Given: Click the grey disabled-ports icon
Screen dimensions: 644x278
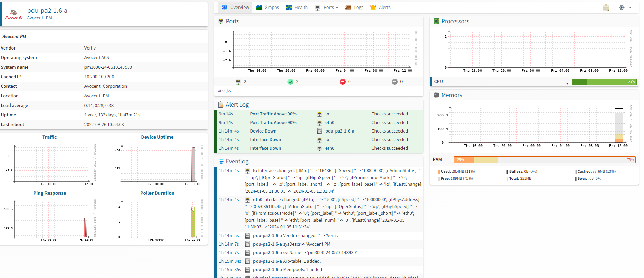Looking at the screenshot, I should (x=395, y=82).
